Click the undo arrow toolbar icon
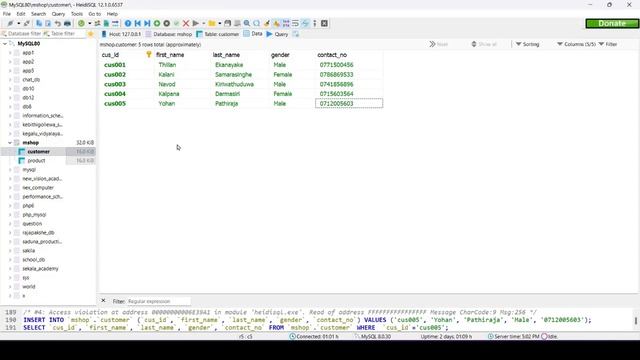Screen dimensions: 640x360 (x=58, y=23)
